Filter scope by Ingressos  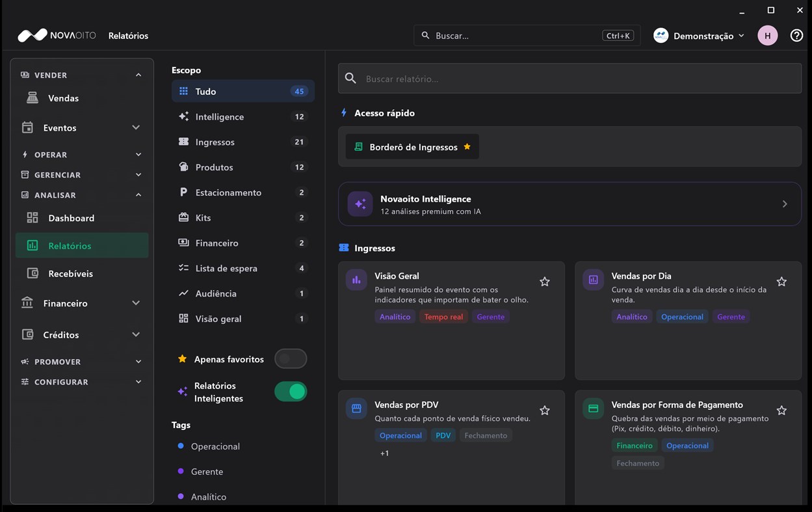point(243,142)
